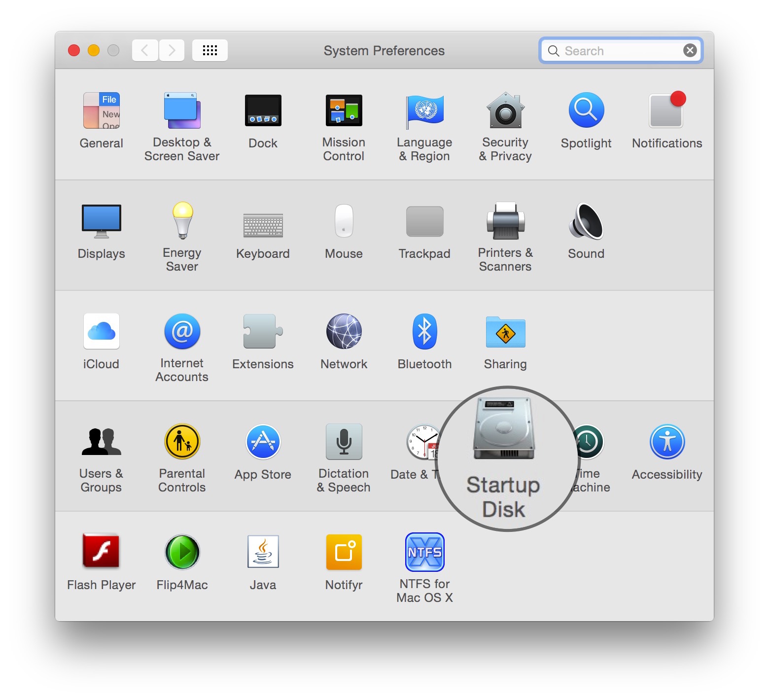Open Parental Controls settings
The width and height of the screenshot is (769, 700).
(182, 442)
